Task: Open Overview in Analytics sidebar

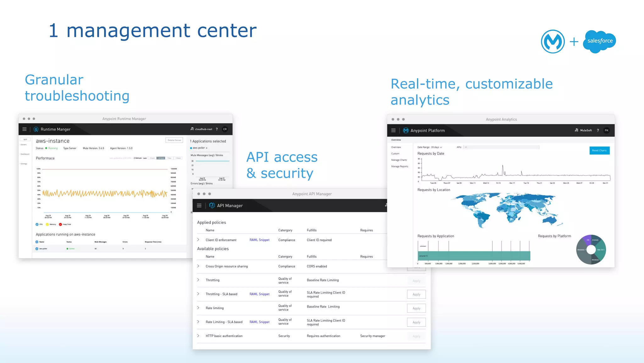Action: point(396,147)
